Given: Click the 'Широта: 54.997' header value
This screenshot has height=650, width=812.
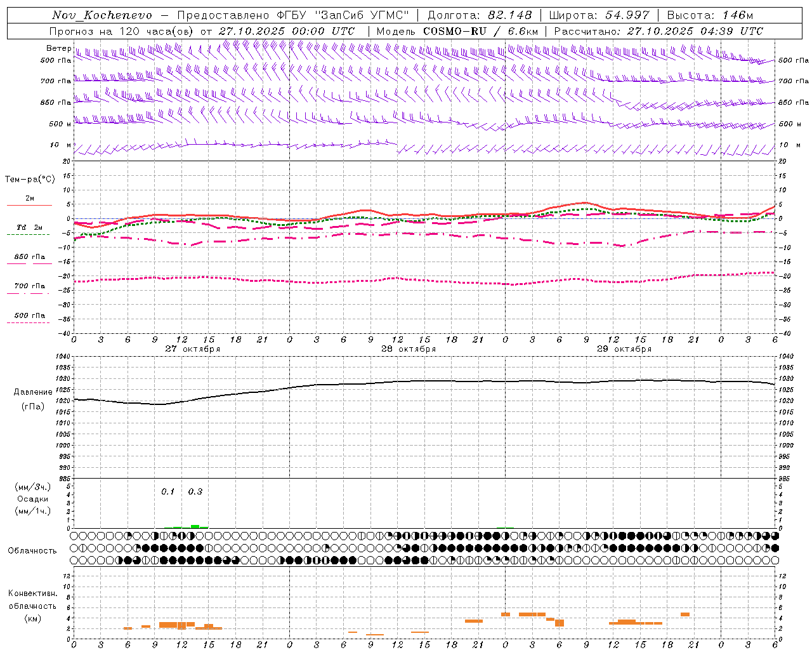Looking at the screenshot, I should coord(599,15).
